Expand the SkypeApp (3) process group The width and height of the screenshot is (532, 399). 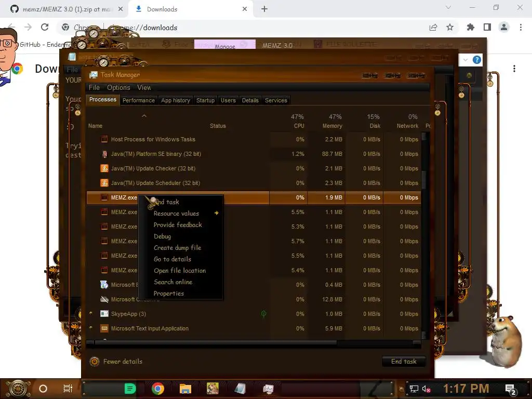[x=91, y=313]
